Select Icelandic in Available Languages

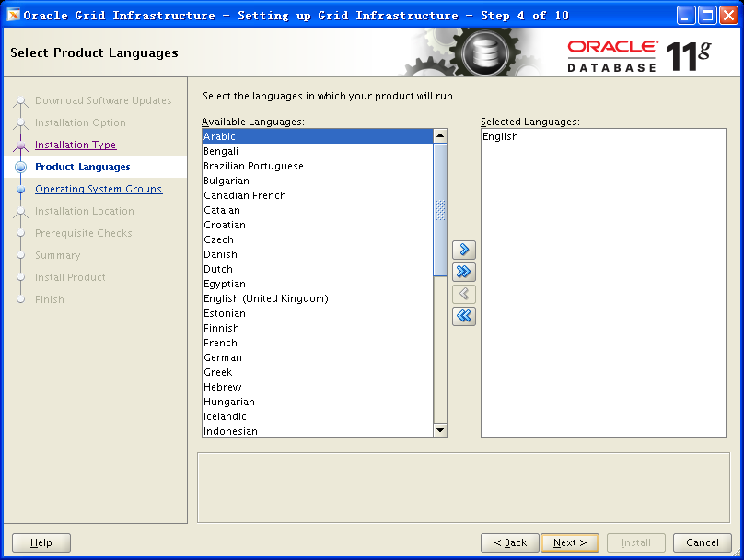point(318,416)
